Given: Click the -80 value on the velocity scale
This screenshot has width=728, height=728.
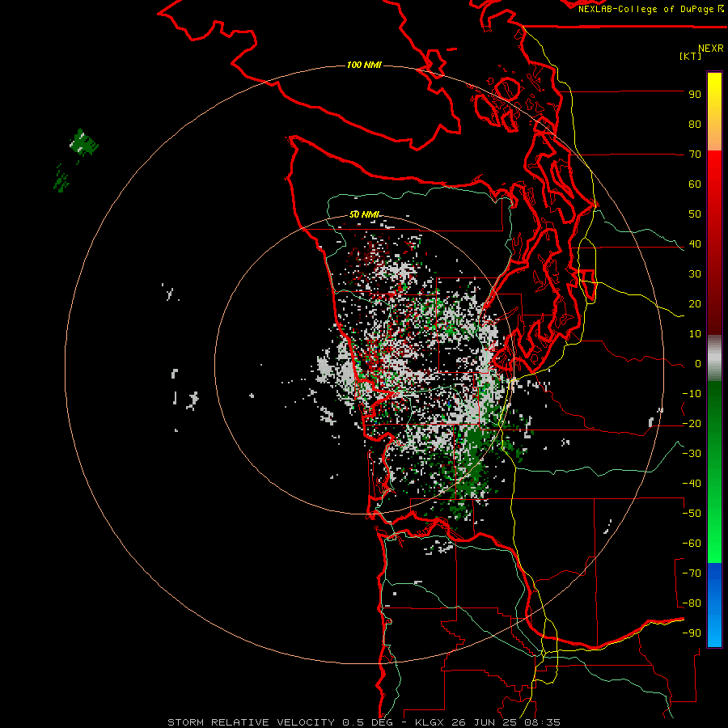Looking at the screenshot, I should (x=692, y=603).
